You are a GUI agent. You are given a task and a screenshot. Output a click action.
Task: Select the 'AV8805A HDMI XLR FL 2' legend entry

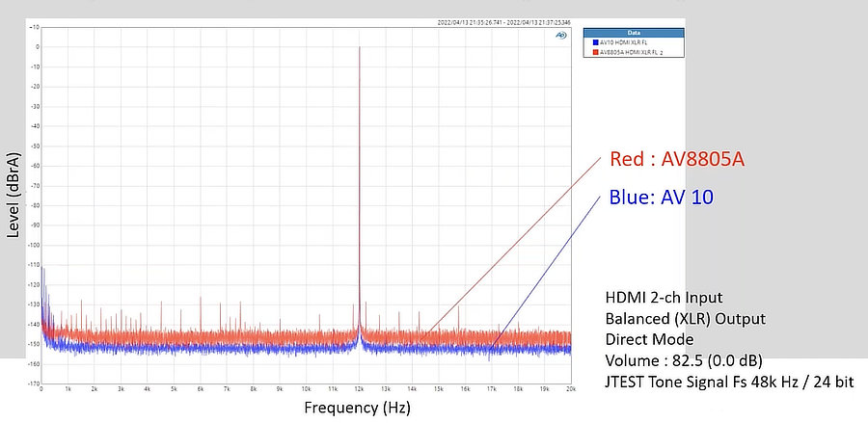tap(631, 51)
